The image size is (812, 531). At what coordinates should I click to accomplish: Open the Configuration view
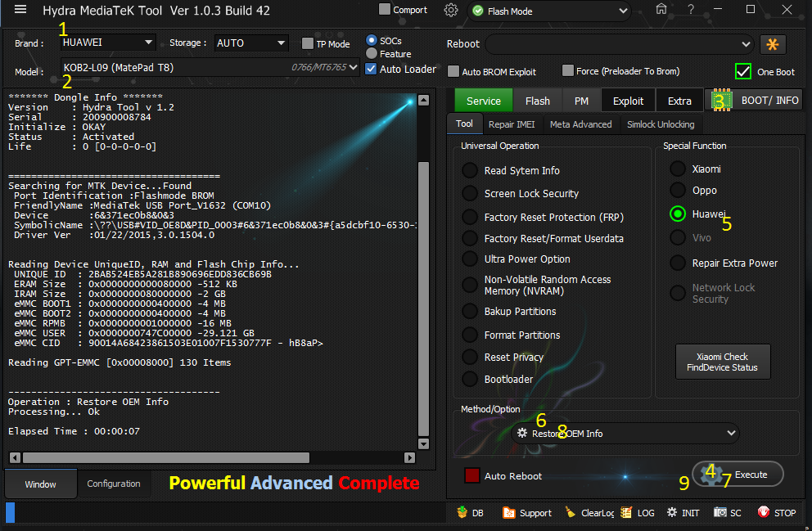[114, 484]
